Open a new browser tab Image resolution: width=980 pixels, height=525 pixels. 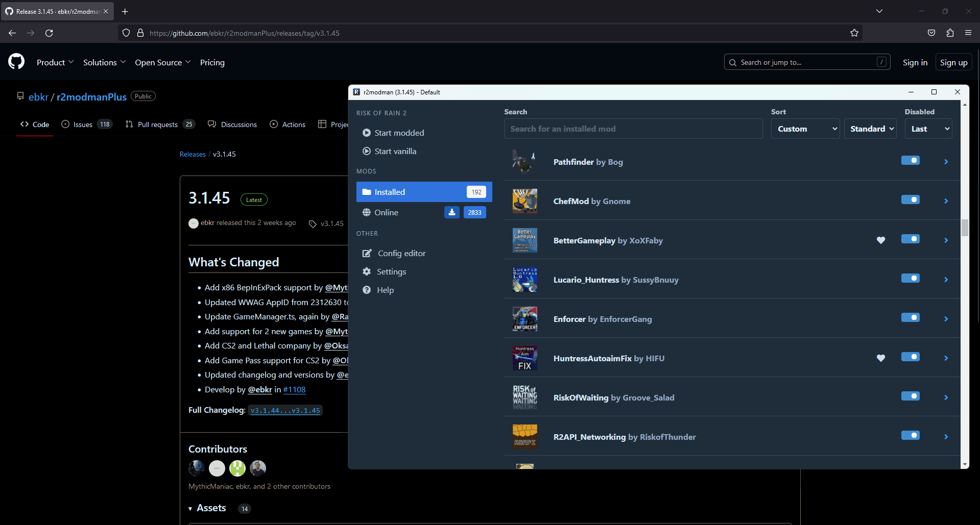click(x=125, y=11)
